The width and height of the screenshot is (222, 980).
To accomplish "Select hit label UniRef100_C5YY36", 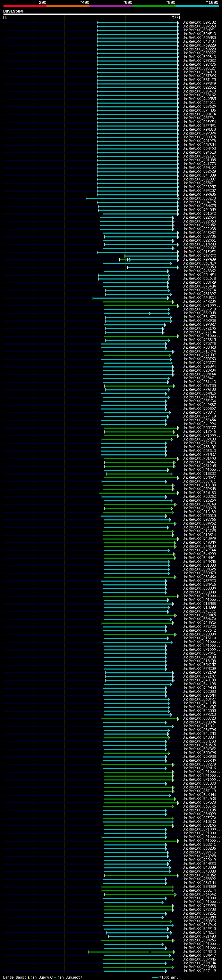I will [x=199, y=237].
